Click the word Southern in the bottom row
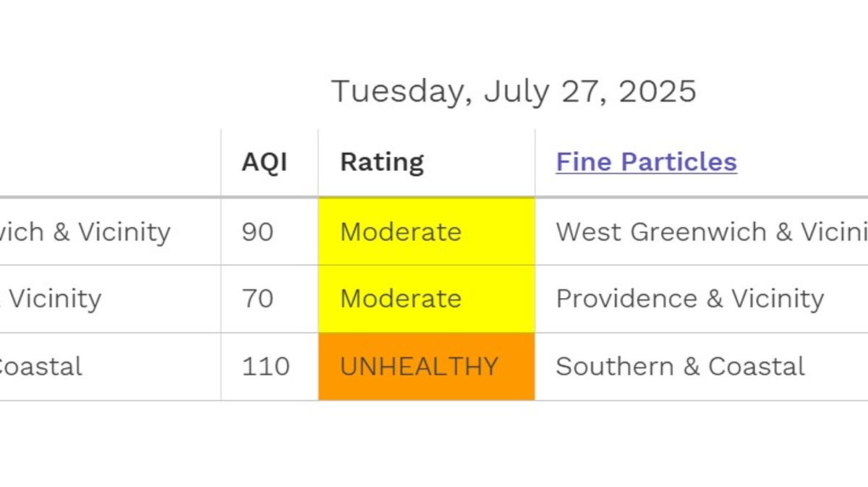This screenshot has width=868, height=487. 616,366
